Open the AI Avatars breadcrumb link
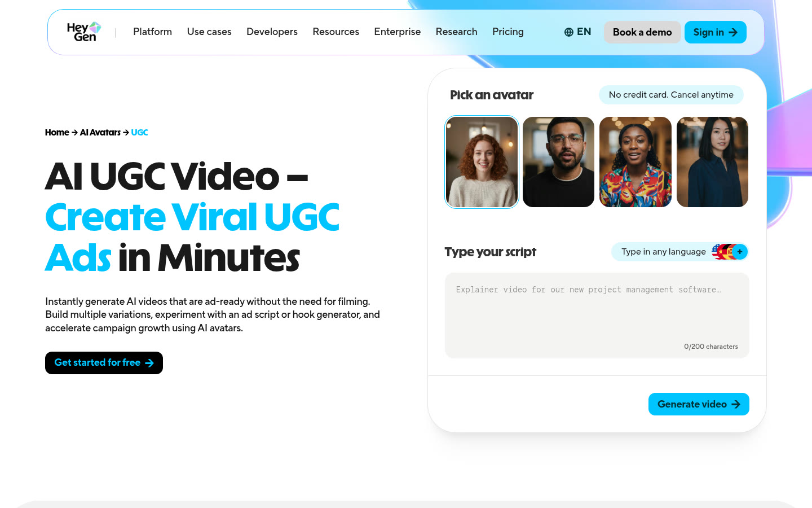This screenshot has width=812, height=508. coord(100,133)
